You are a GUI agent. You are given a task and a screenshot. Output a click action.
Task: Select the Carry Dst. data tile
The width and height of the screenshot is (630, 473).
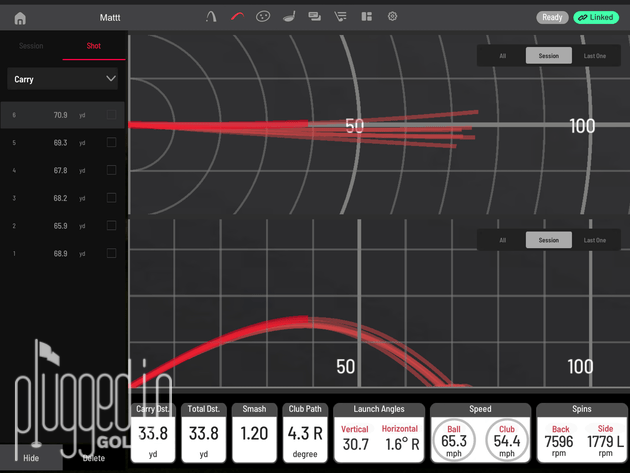point(153,433)
